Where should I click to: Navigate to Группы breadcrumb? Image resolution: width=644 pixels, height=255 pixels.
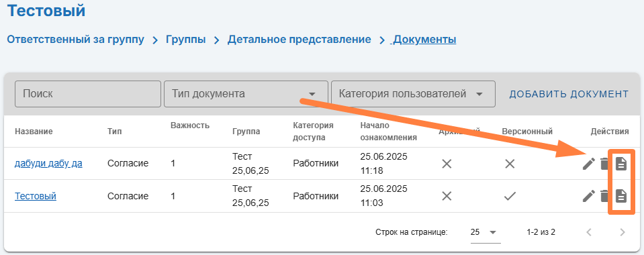[186, 40]
